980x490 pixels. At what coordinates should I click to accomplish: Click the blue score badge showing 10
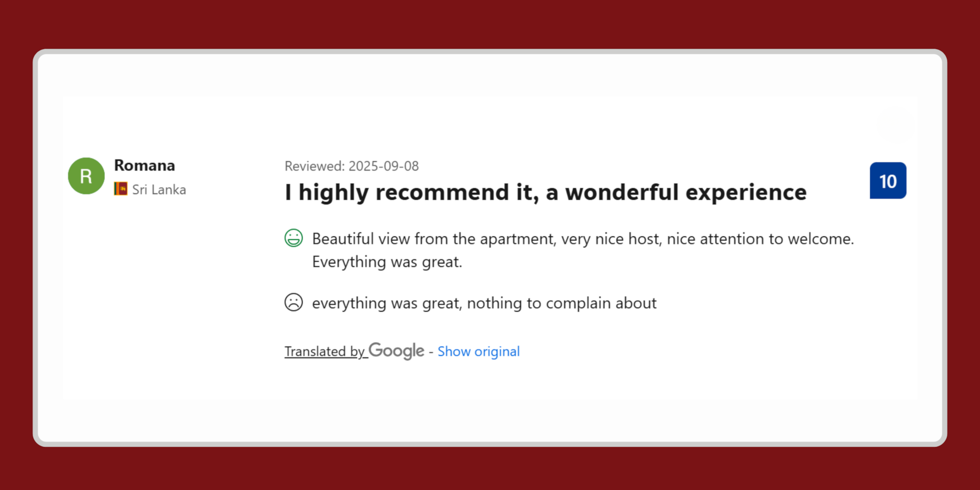[888, 180]
